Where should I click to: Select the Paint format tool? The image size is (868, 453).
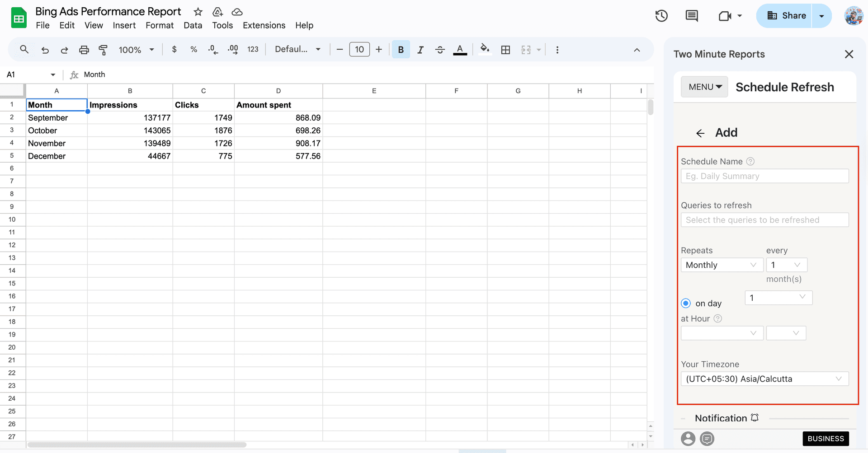coord(103,50)
